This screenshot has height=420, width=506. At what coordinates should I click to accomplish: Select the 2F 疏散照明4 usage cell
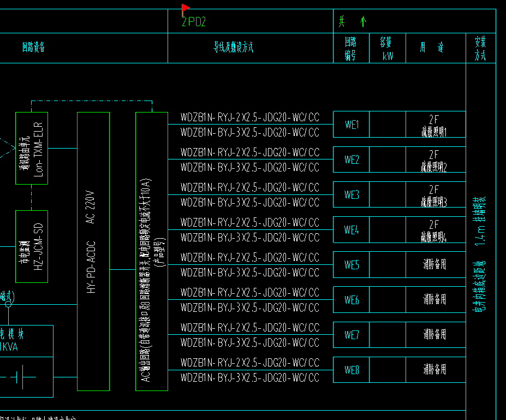[x=436, y=230]
